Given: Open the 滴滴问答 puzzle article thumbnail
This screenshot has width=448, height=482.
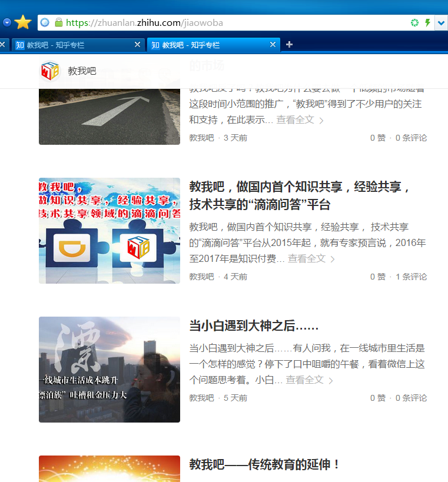Looking at the screenshot, I should (x=109, y=231).
